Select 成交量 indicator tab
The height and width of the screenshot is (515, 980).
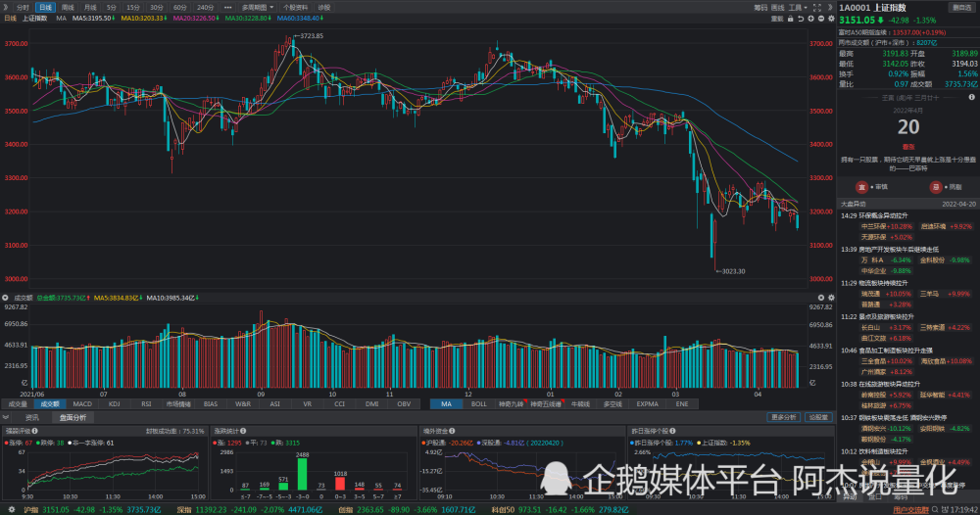click(x=18, y=404)
